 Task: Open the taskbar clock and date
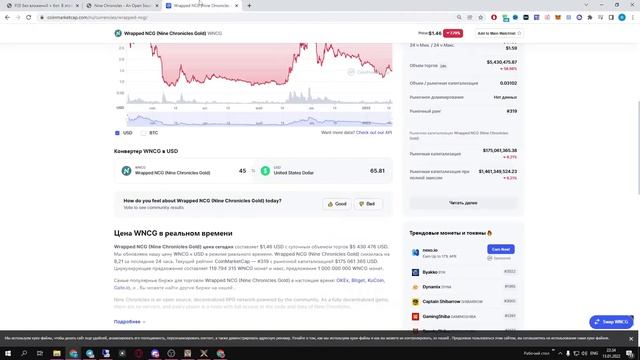coord(611,353)
